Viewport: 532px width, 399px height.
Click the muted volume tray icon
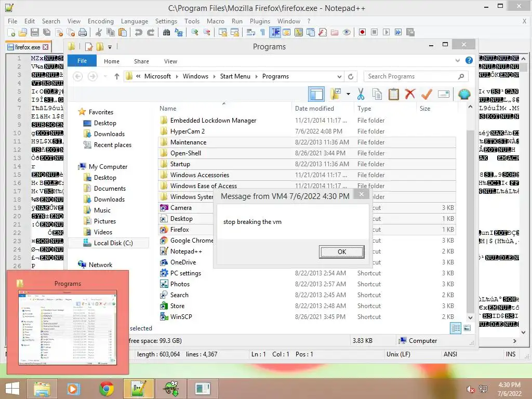pos(471,389)
